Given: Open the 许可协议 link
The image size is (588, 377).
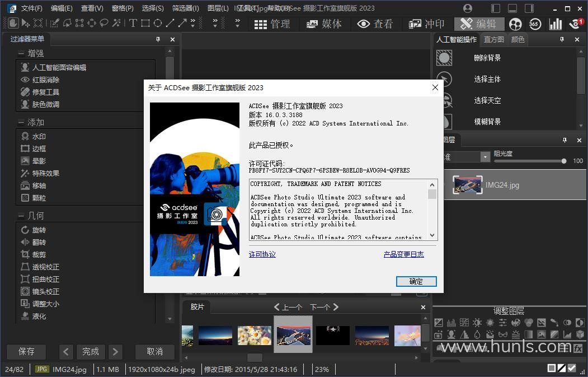Looking at the screenshot, I should (x=262, y=254).
